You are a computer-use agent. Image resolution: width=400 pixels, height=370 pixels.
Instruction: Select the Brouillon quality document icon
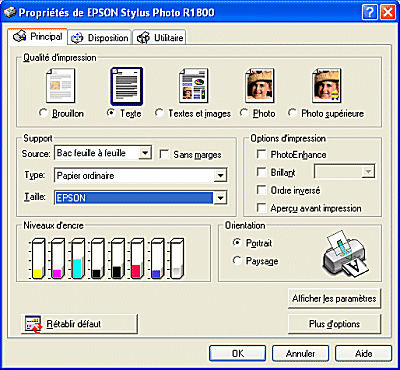60,86
